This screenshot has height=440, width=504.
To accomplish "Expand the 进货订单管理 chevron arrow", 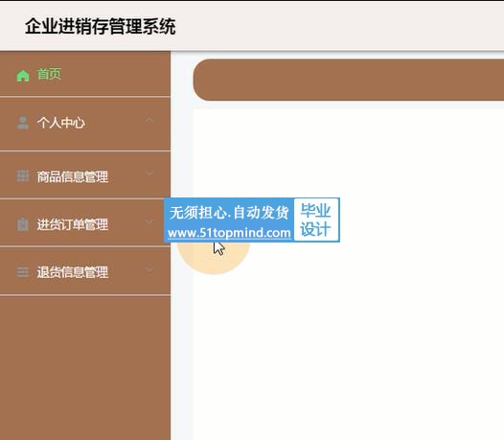I will coord(149,221).
